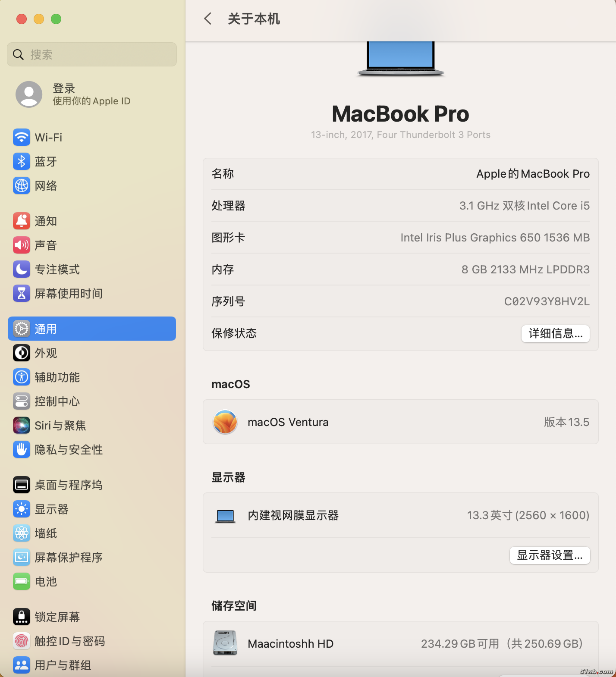
Task: Click the 图形卡 row label
Action: tap(229, 238)
